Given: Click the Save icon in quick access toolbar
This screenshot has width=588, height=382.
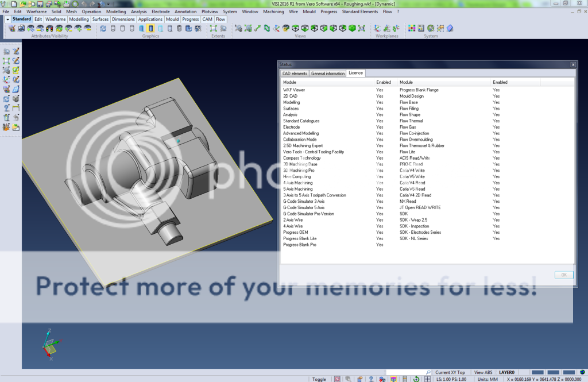Looking at the screenshot, I should point(40,3).
